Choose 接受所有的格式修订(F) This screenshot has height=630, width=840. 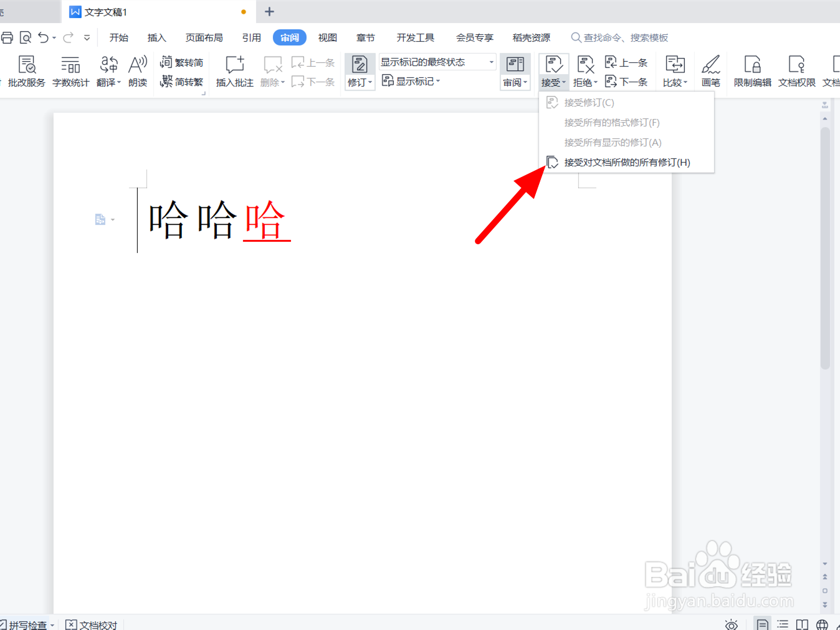626,123
